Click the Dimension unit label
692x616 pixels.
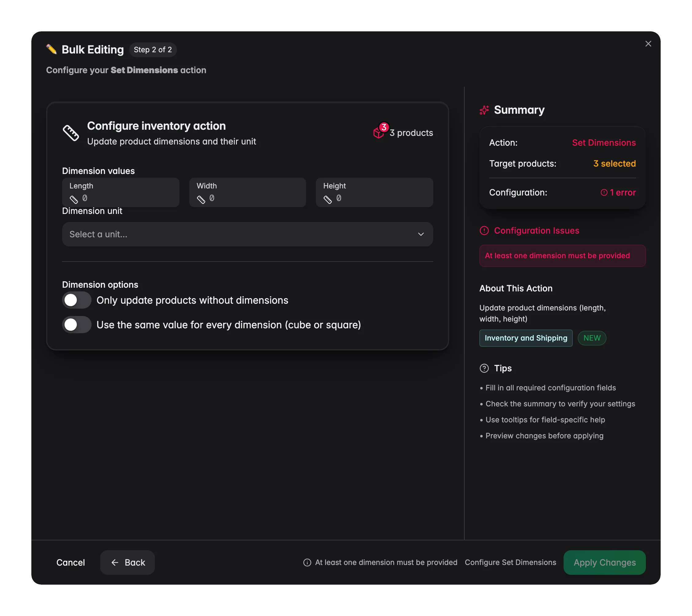[92, 211]
